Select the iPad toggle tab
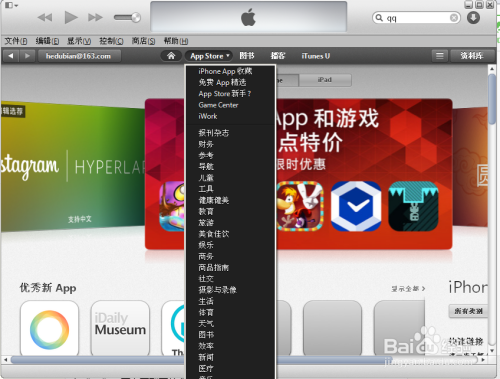 pyautogui.click(x=325, y=80)
